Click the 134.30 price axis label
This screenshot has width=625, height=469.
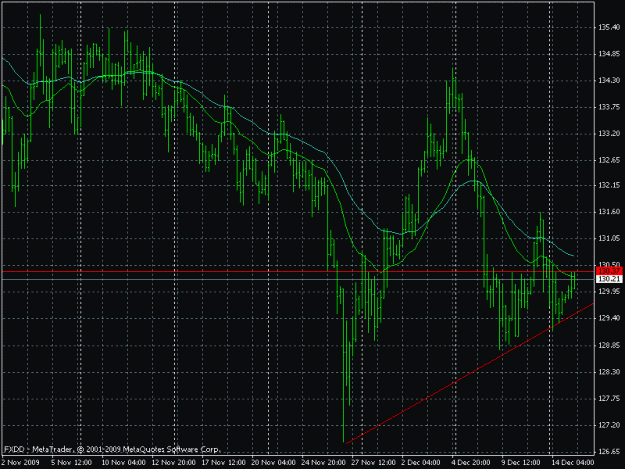[609, 81]
